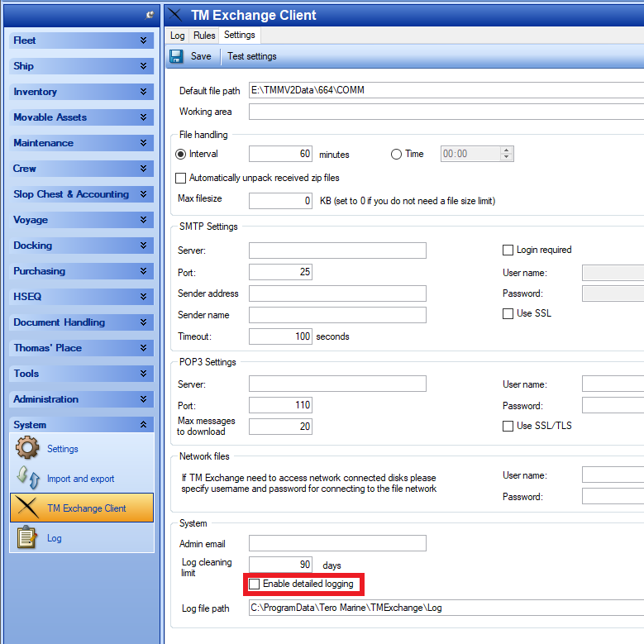Viewport: 644px width, 644px height.
Task: Click the Sender address field
Action: [337, 293]
